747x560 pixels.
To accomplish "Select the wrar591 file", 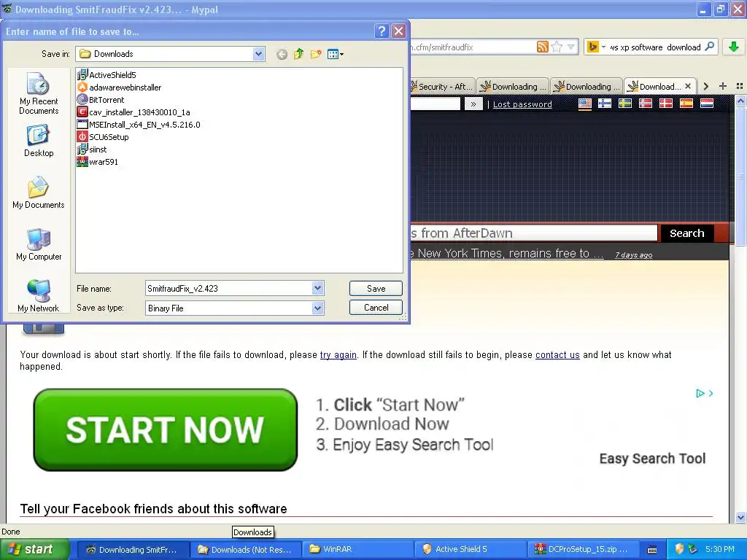I will [x=97, y=161].
